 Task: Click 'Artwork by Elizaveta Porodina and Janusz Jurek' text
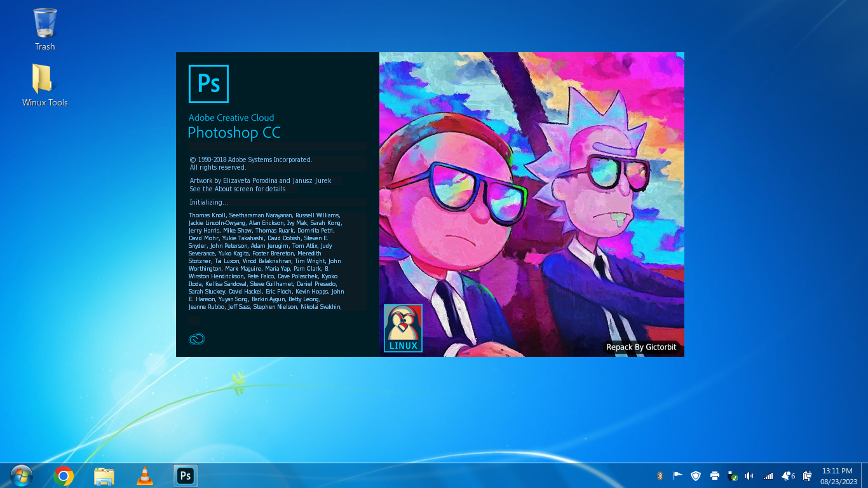coord(261,180)
